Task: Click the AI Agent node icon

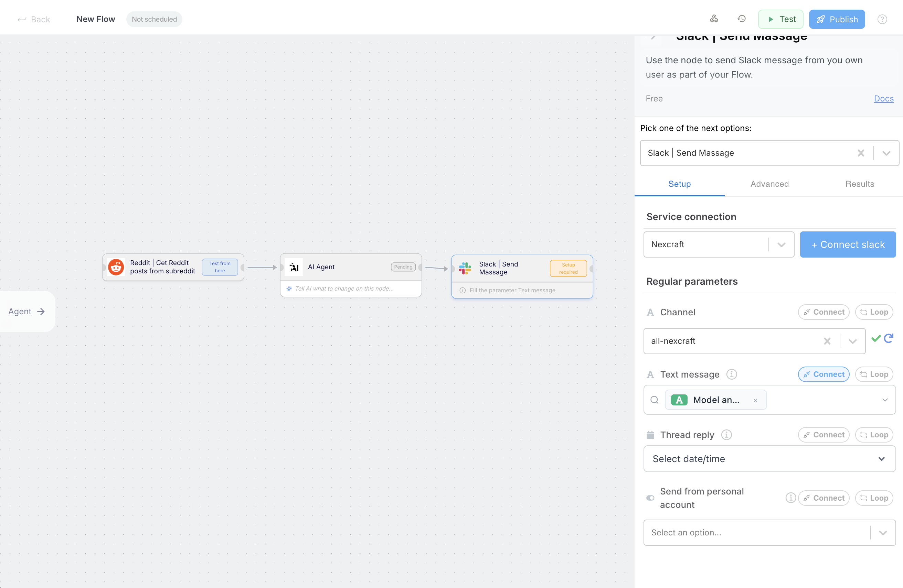Action: (x=294, y=267)
